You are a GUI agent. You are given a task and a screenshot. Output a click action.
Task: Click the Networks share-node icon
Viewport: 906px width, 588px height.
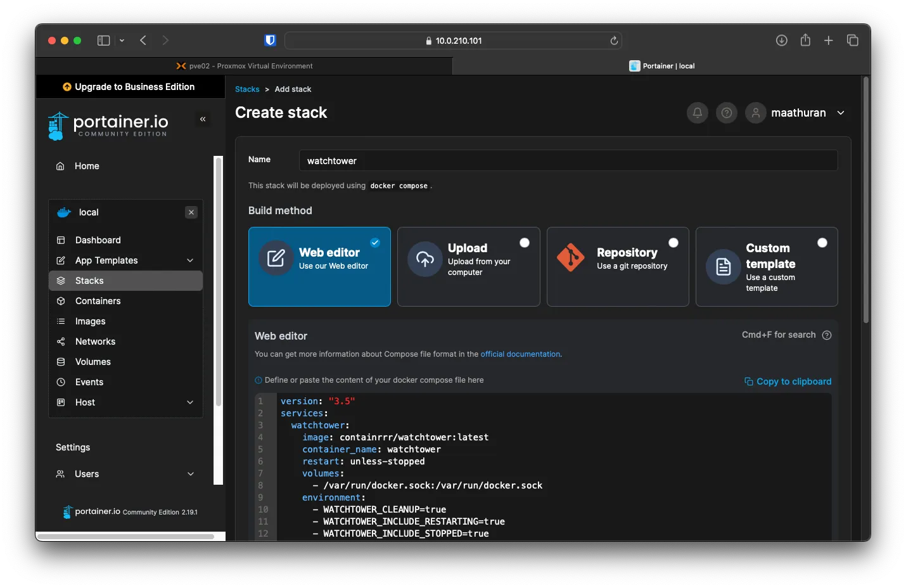(61, 342)
